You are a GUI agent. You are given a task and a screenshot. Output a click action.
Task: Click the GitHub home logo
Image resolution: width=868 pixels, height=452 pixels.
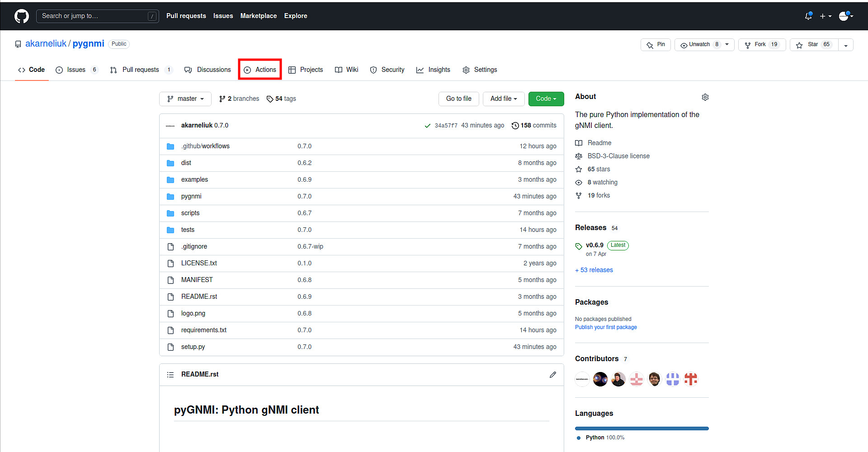[x=21, y=16]
